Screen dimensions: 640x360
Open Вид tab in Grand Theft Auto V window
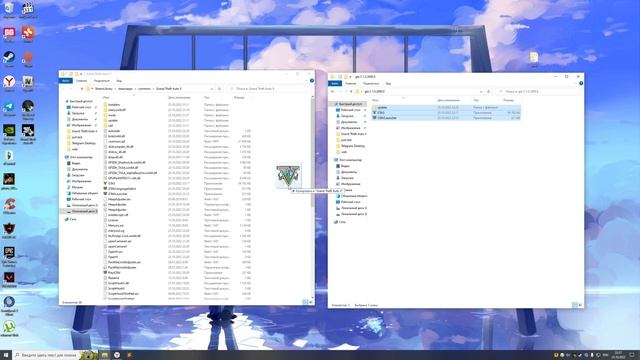[119, 81]
